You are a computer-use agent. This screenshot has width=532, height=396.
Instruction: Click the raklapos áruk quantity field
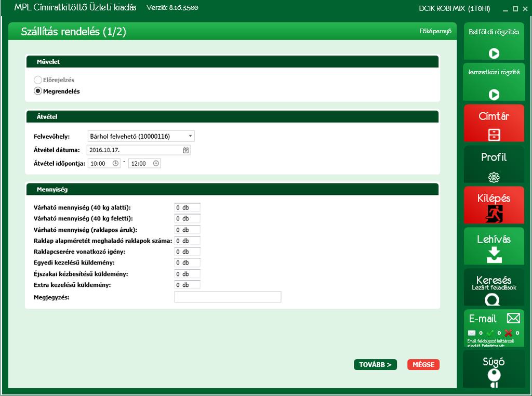[x=187, y=230]
